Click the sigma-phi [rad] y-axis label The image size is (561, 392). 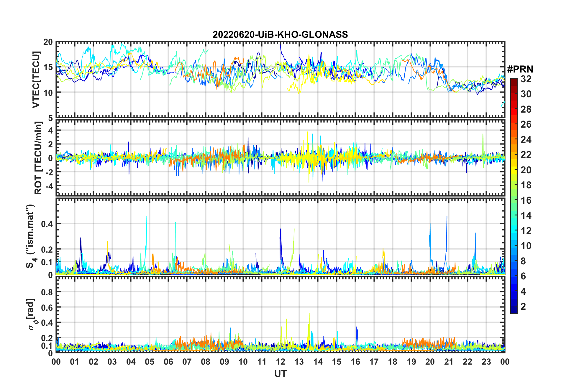point(32,314)
